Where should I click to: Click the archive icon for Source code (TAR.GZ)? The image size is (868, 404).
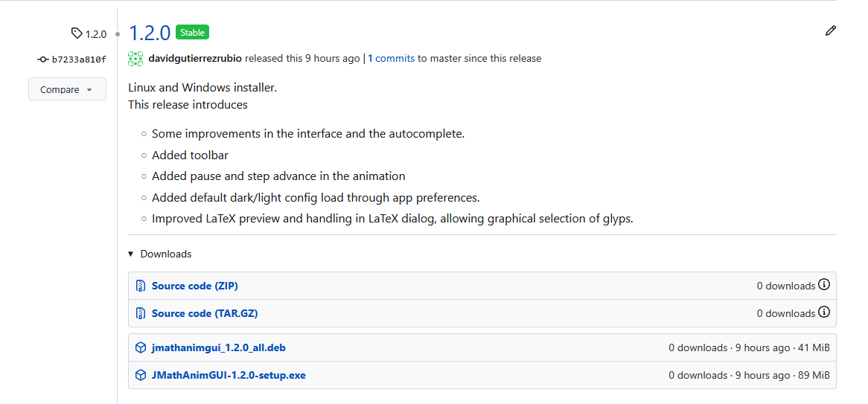140,313
